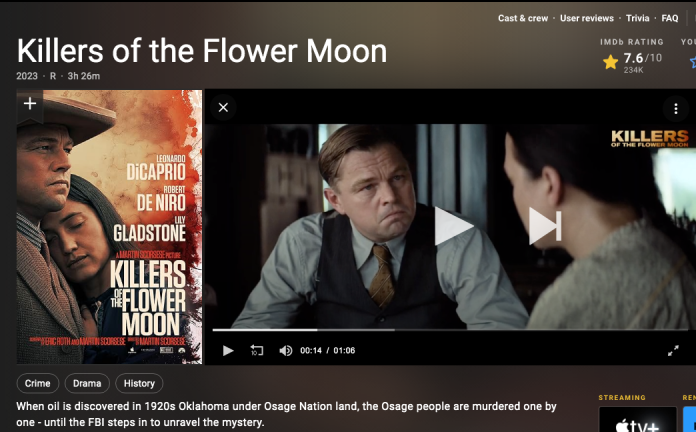Click the yellow rating star icon
The image size is (696, 432).
[610, 62]
